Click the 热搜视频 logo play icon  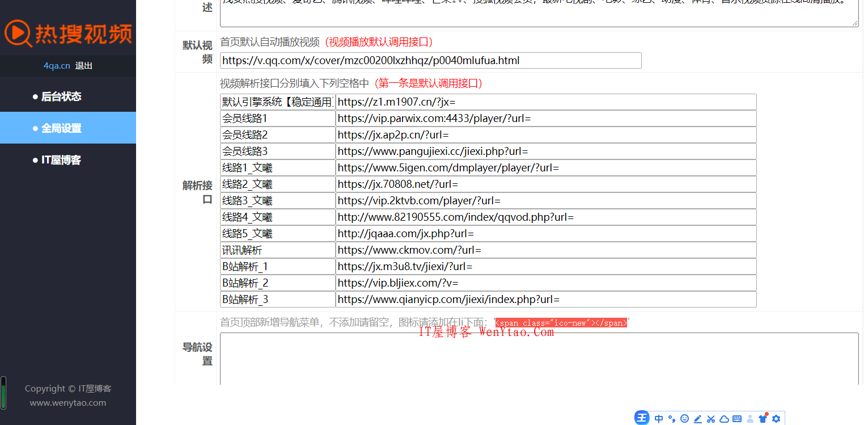tap(18, 33)
